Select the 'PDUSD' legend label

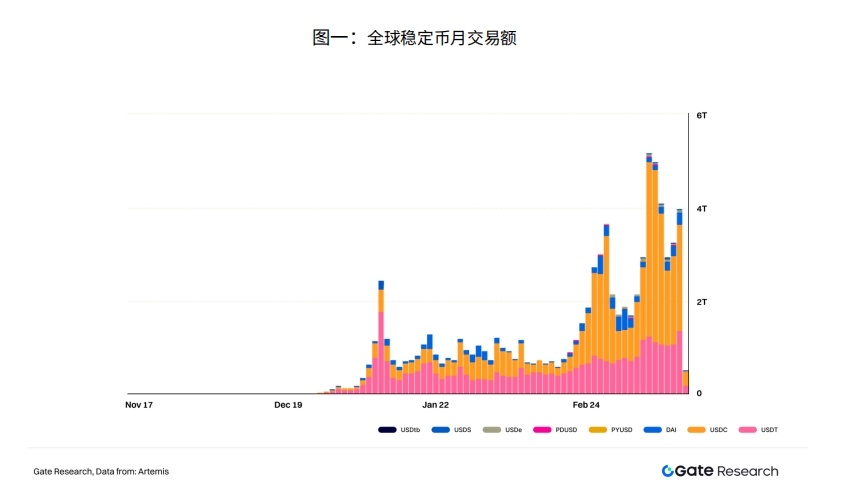[x=566, y=430]
